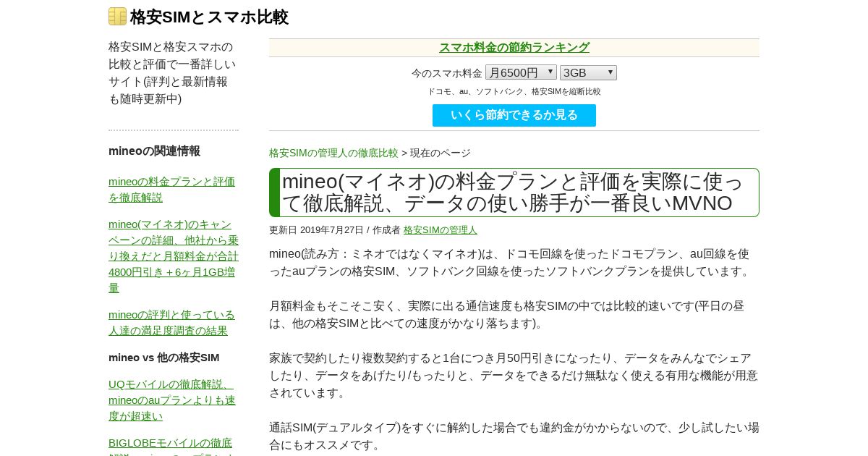Follow 格安SIMの管理人の徹底比較 breadcrumb link
868x456 pixels.
pos(333,153)
